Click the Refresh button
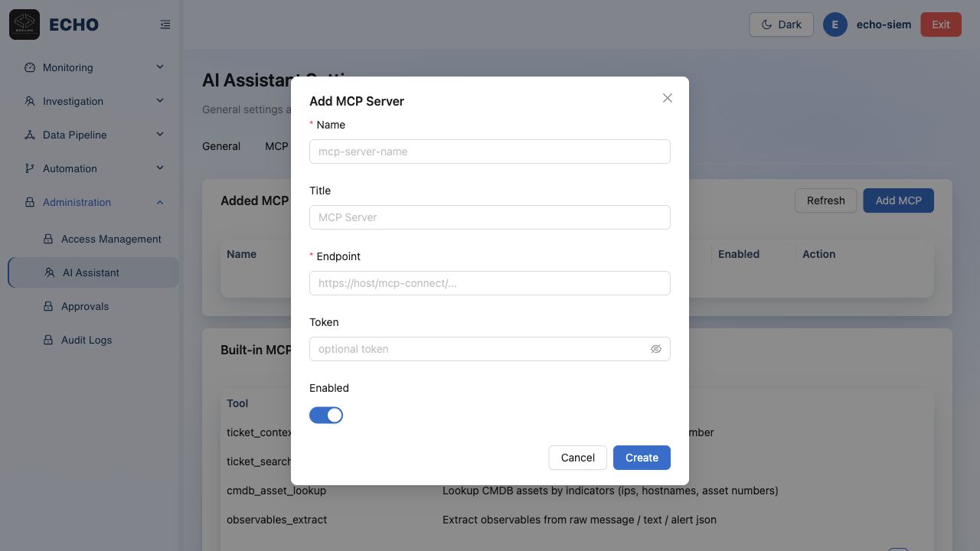980x551 pixels. [x=826, y=201]
